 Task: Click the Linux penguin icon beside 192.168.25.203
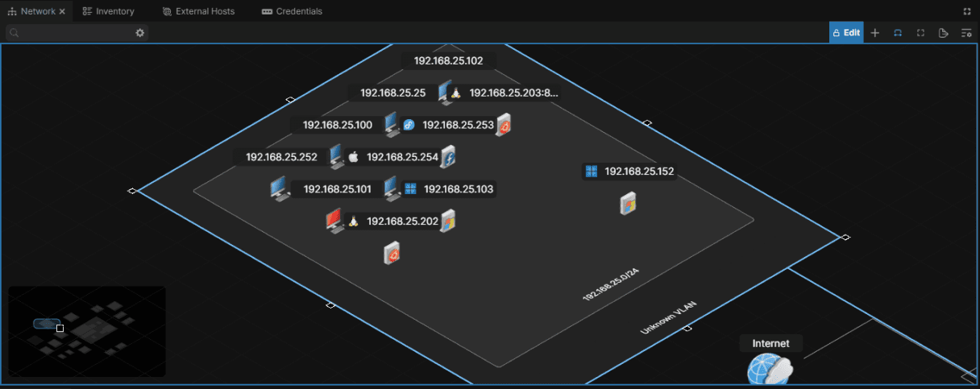coord(455,93)
